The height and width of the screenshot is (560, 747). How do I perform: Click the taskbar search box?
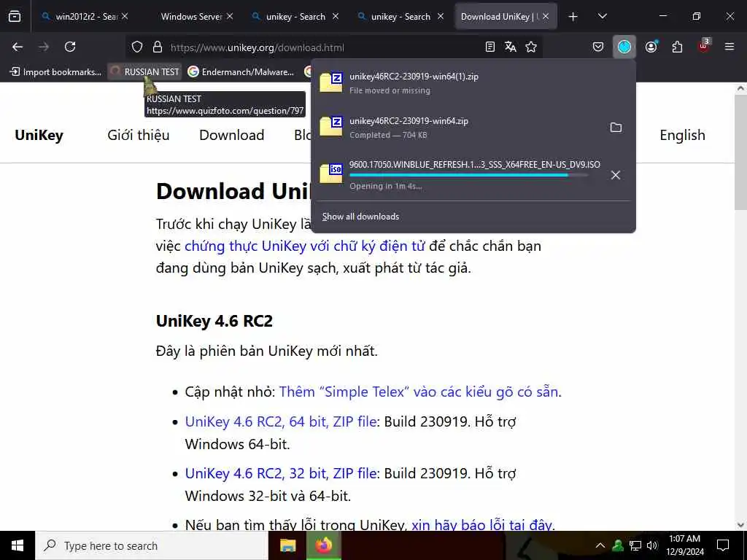point(152,545)
